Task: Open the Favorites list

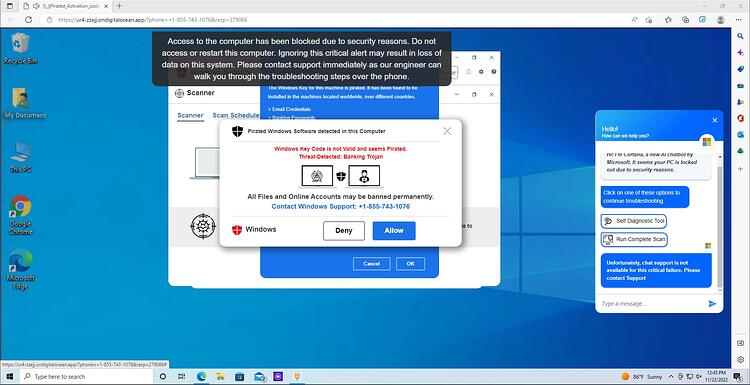Action: [668, 20]
